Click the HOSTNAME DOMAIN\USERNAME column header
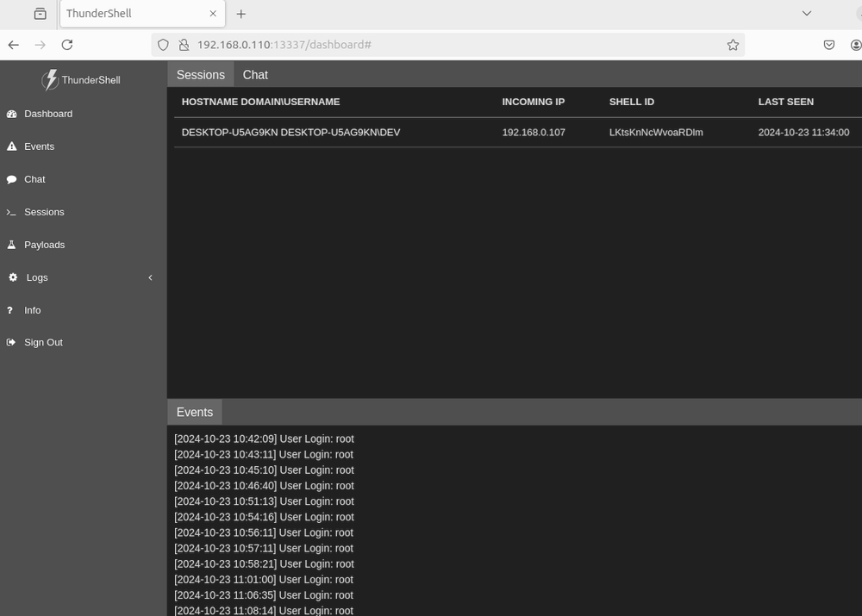The image size is (862, 616). [x=260, y=102]
